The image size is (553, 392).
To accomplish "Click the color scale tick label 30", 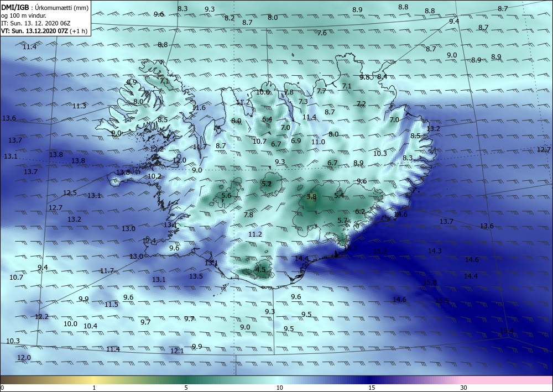I will pyautogui.click(x=464, y=388).
